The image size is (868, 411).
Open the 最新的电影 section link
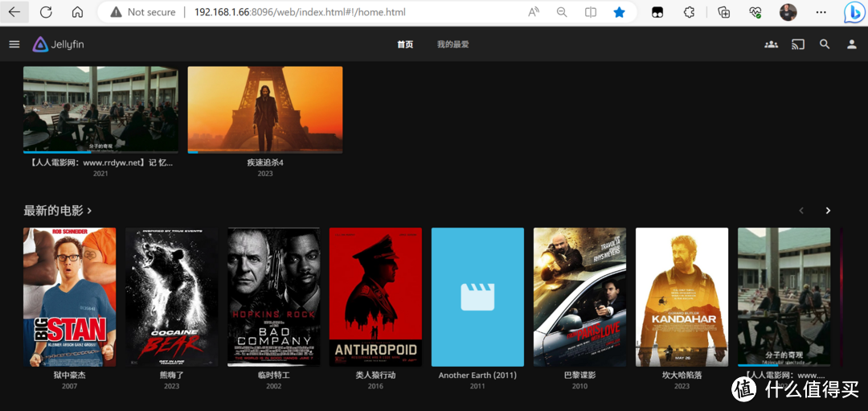coord(58,211)
